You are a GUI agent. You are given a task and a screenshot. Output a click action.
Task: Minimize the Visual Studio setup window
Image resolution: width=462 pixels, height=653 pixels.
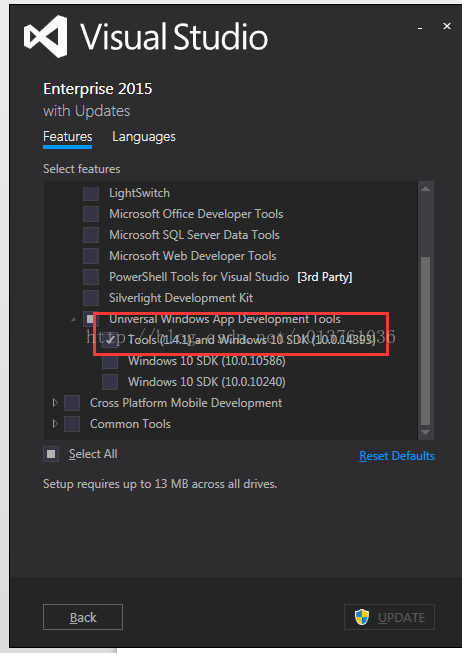(420, 28)
